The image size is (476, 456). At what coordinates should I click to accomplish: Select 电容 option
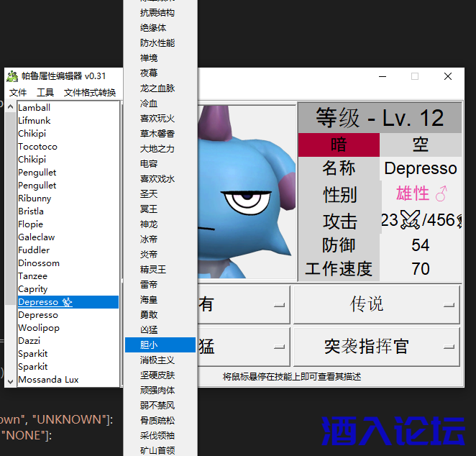pos(160,164)
